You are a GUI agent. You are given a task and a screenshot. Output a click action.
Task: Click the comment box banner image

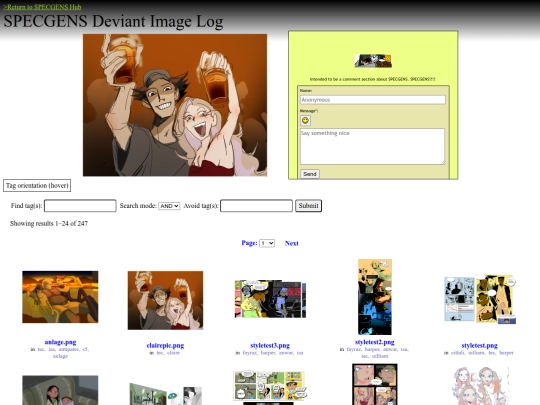tap(373, 61)
